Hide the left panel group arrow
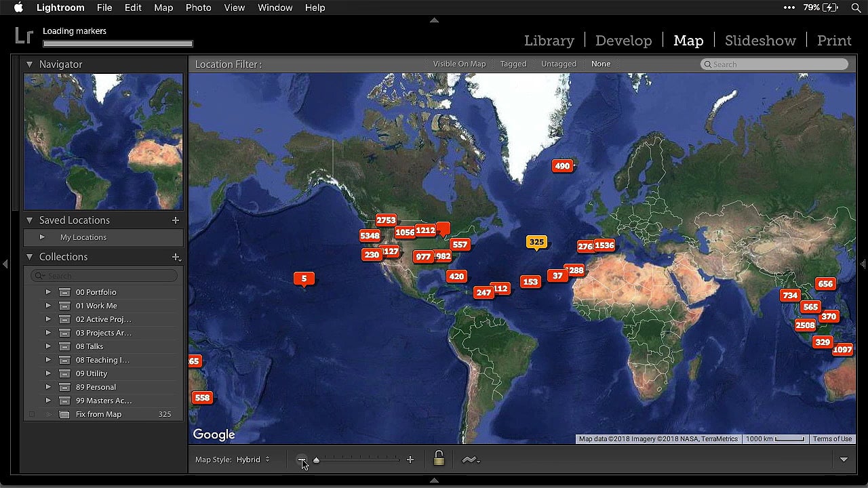The image size is (868, 488). 5,264
